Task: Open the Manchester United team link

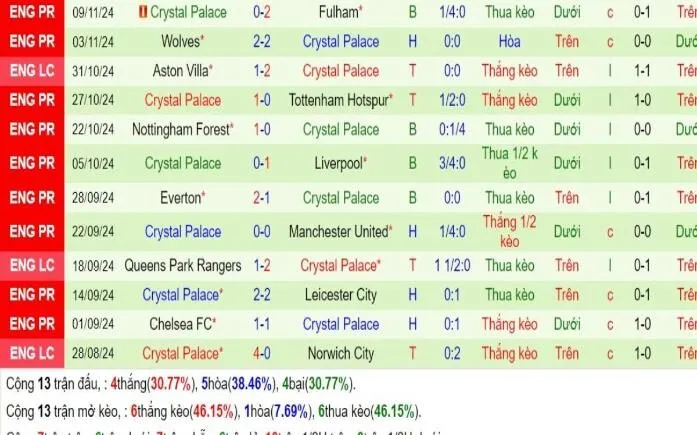Action: 337,232
